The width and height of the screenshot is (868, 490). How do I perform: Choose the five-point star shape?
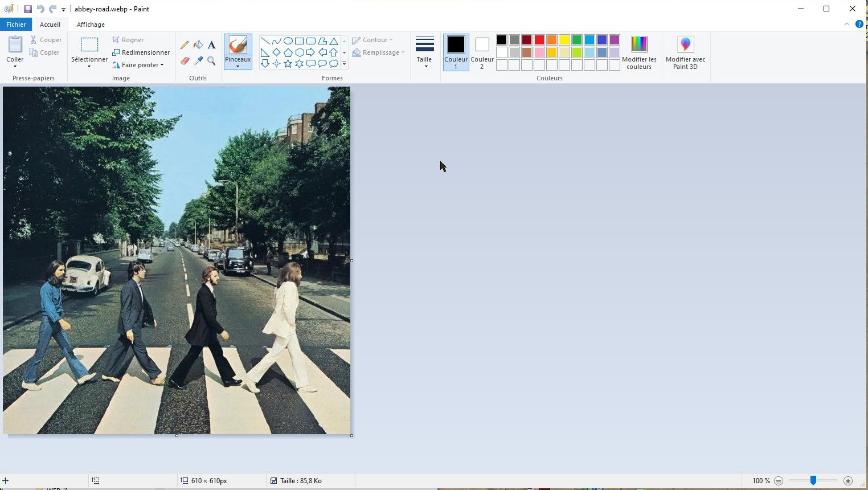coord(288,63)
